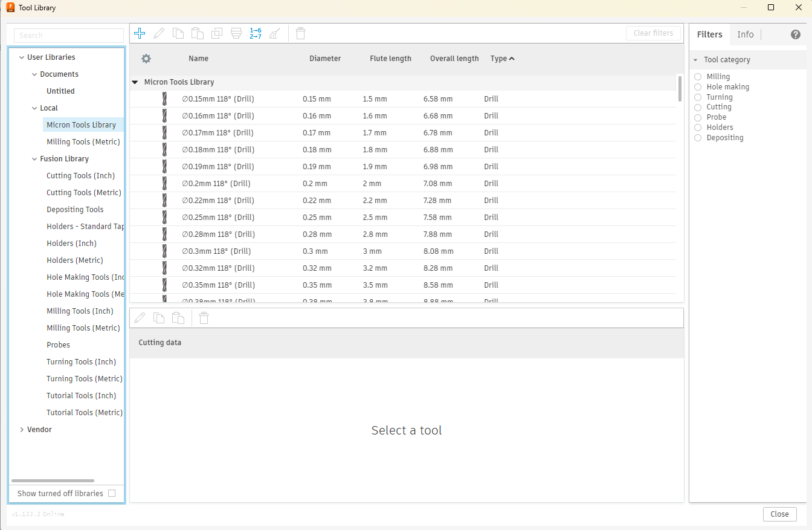This screenshot has width=812, height=530.
Task: Sort the table by Diameter column header
Action: coord(325,59)
